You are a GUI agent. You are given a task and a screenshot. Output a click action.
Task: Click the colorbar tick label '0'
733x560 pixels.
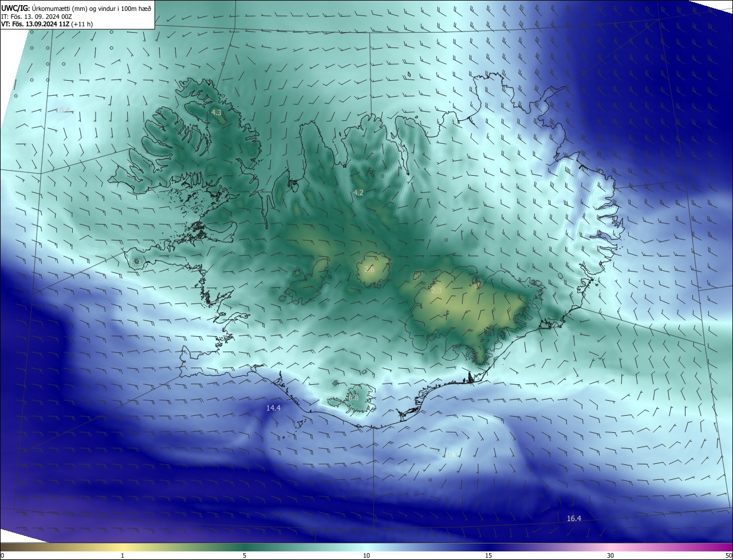[x=2, y=556]
